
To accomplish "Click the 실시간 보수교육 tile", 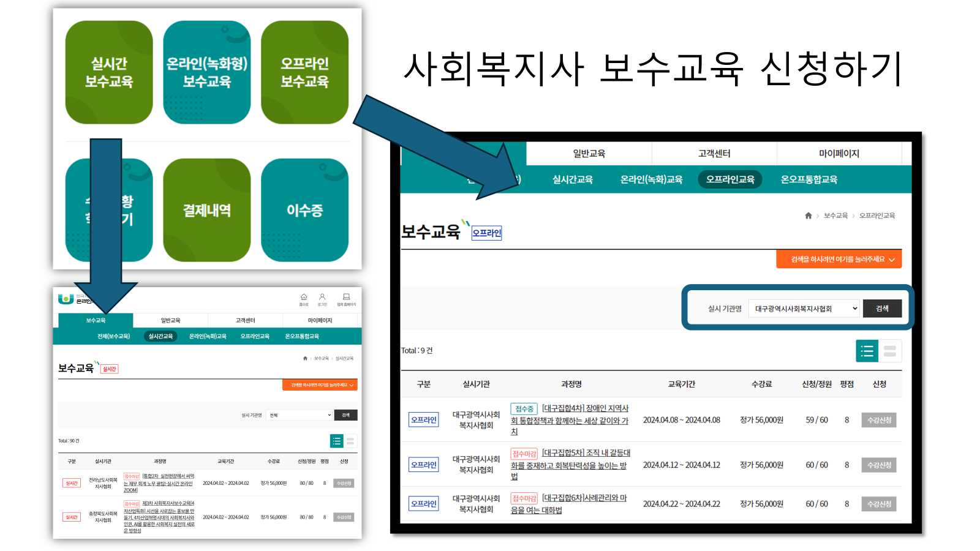I will pyautogui.click(x=109, y=72).
